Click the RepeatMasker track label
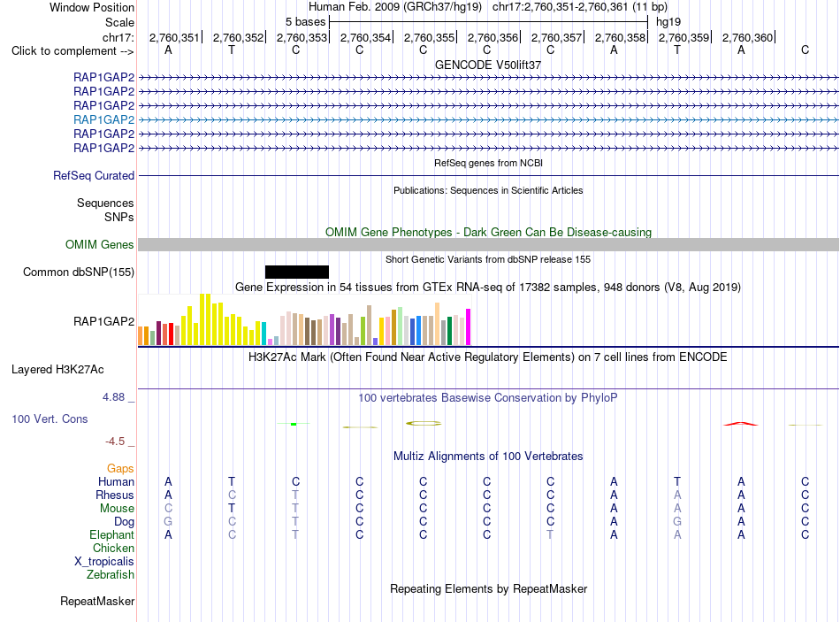 (x=97, y=601)
